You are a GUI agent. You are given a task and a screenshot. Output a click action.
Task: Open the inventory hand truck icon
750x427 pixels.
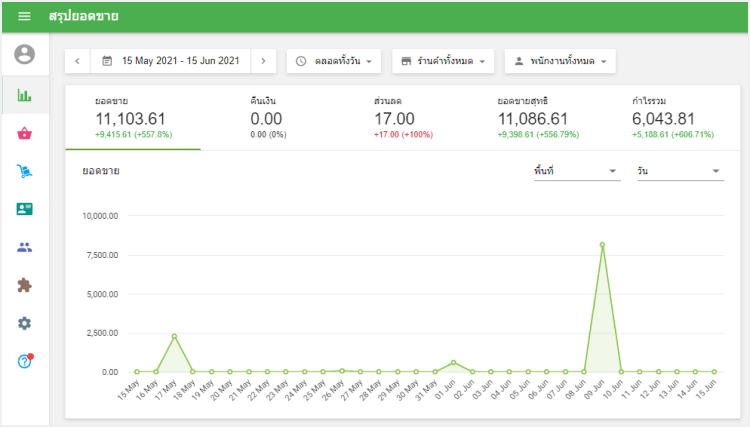(24, 171)
